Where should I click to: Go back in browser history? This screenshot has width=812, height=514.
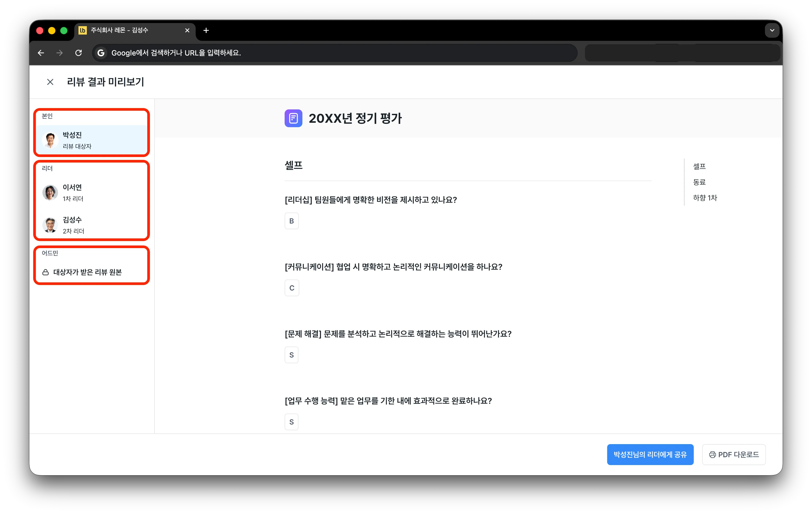tap(41, 53)
